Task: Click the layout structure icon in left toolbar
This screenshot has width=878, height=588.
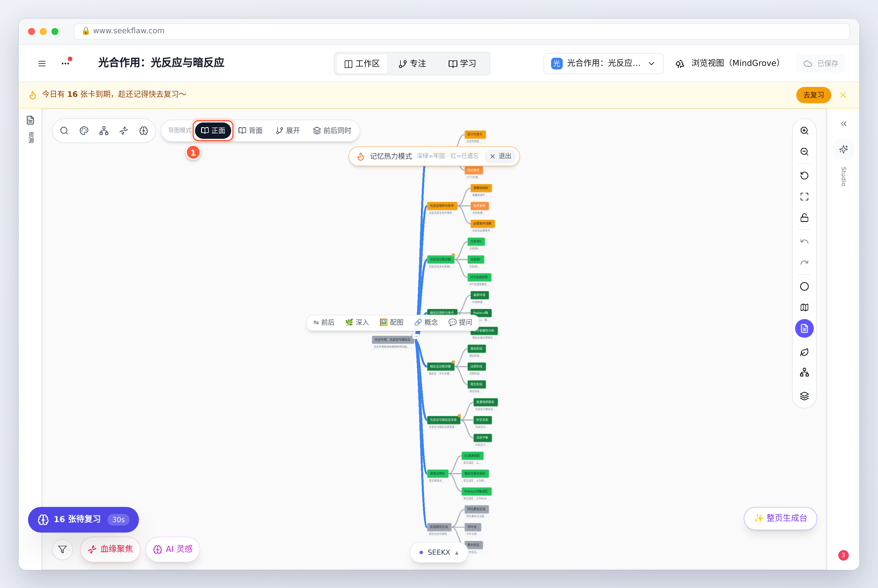Action: tap(104, 130)
